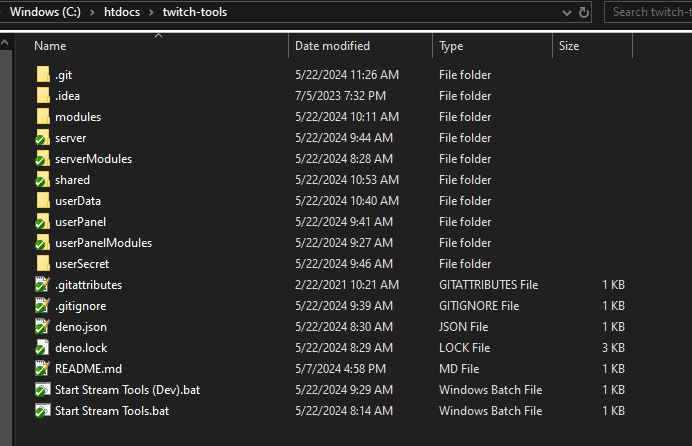
Task: Select the deno.json file icon
Action: 42,327
